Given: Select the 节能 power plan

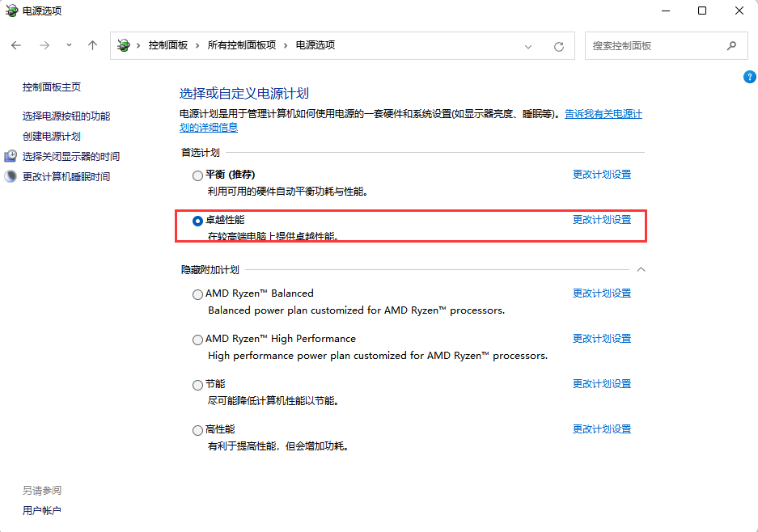Looking at the screenshot, I should (197, 386).
